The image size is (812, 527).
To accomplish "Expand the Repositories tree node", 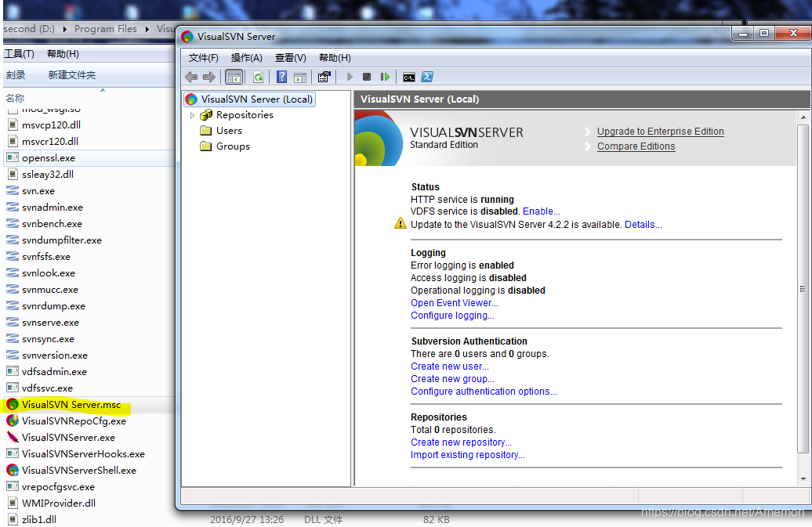I will (193, 115).
